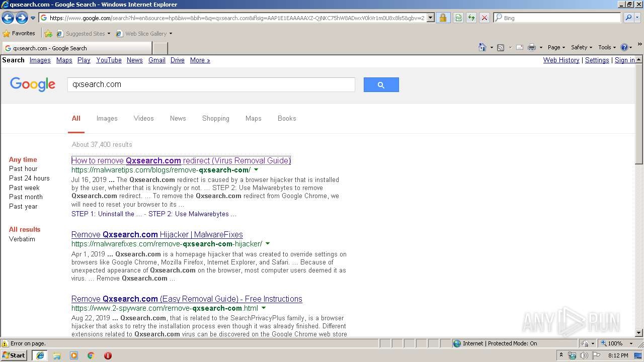Refresh the page with green arrows icon
This screenshot has height=362, width=644.
click(471, 18)
